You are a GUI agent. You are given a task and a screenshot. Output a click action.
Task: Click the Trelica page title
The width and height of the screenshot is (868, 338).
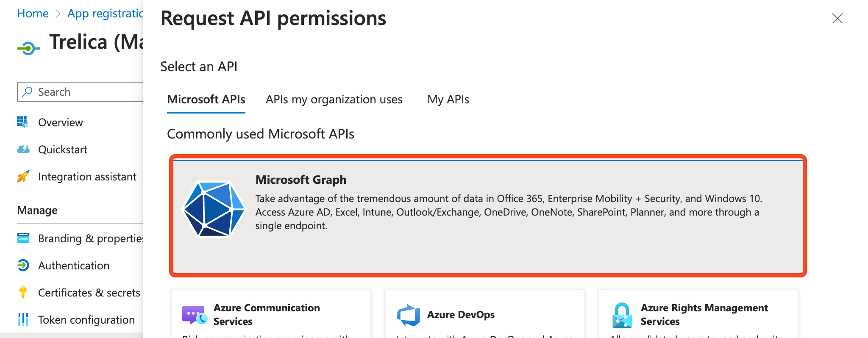pyautogui.click(x=96, y=42)
